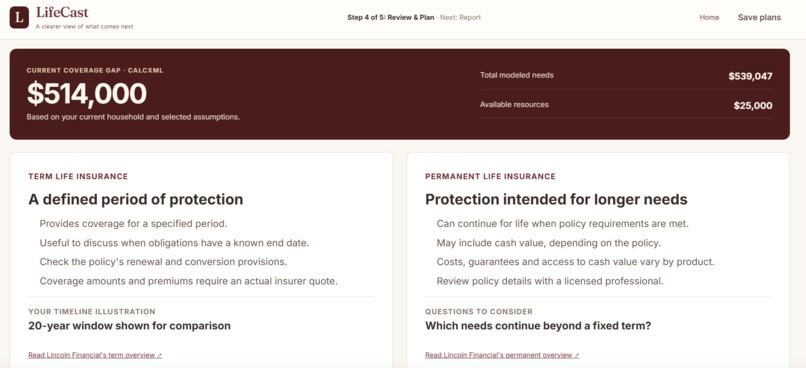This screenshot has width=806, height=368.
Task: Click 'A clearer view of what comes next' tagline
Action: point(84,27)
